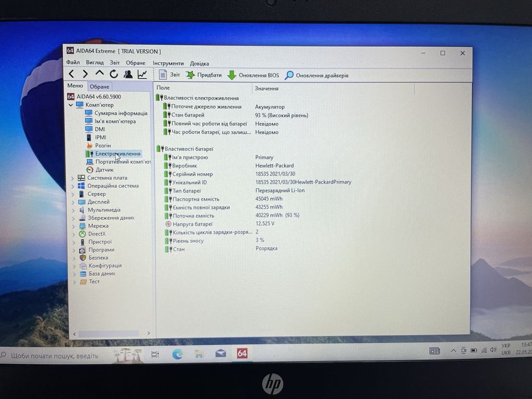Go up one level arrow icon
Viewport: 532px width, 399px height.
99,73
